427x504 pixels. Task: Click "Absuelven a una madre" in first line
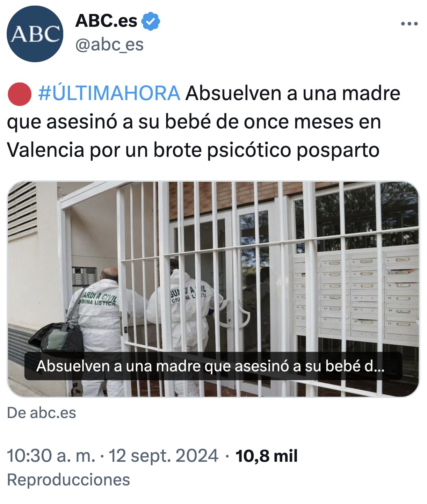[x=293, y=93]
